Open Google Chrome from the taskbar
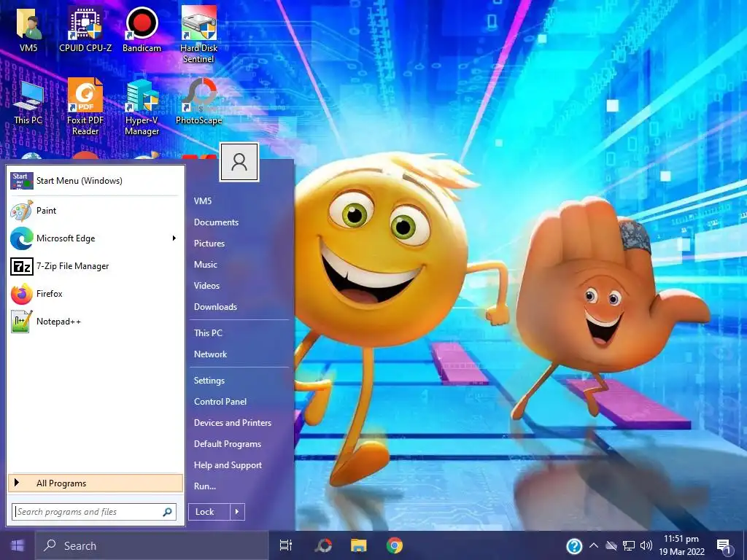Viewport: 747px width, 560px height. coord(395,545)
